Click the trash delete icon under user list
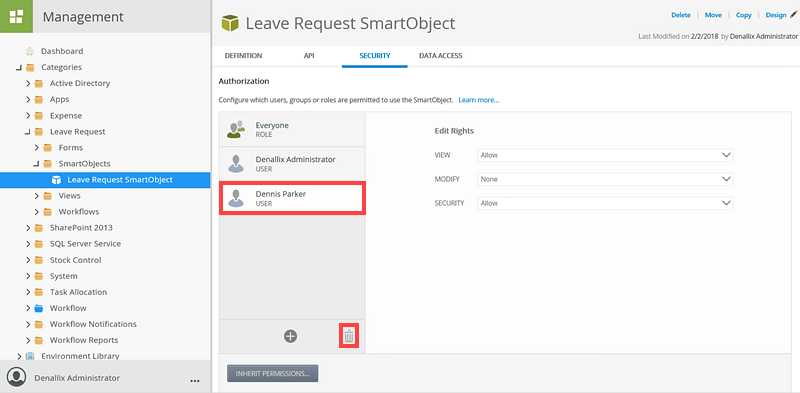This screenshot has height=393, width=800. pyautogui.click(x=349, y=336)
